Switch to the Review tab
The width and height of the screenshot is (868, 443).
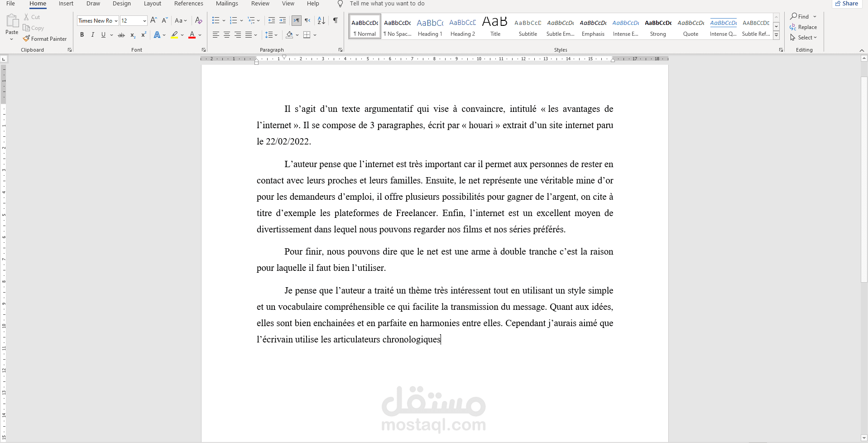click(260, 4)
